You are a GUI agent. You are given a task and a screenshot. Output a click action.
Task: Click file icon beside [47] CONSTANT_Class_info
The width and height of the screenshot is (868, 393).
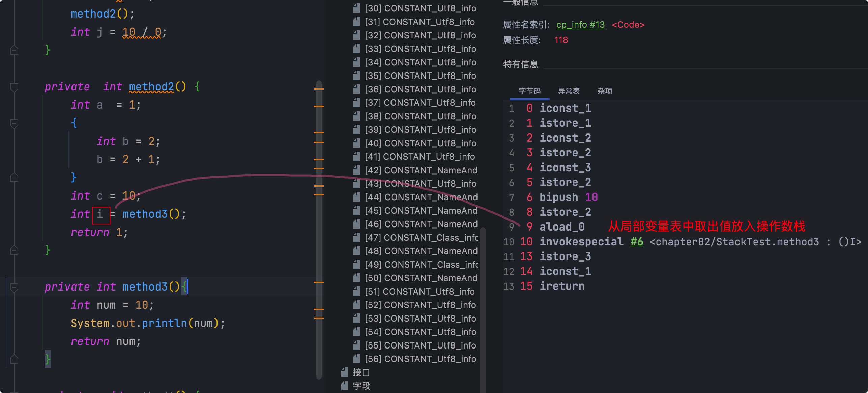pyautogui.click(x=356, y=238)
